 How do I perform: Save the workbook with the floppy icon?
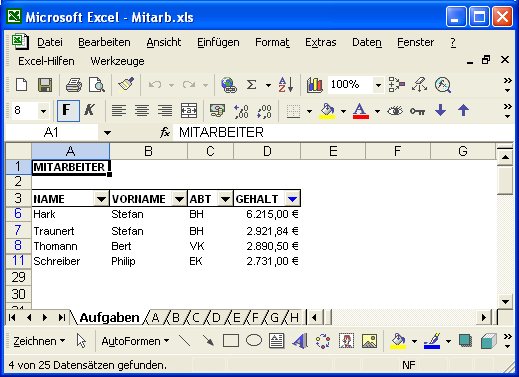point(45,85)
